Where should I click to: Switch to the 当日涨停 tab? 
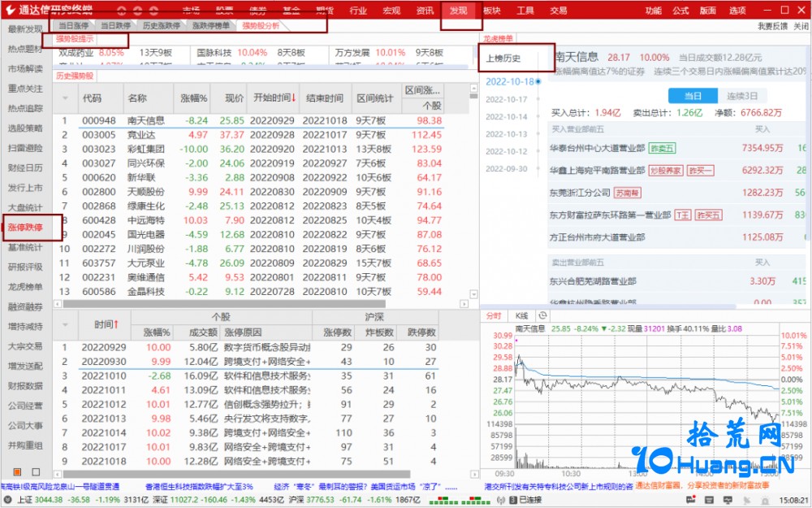click(73, 25)
